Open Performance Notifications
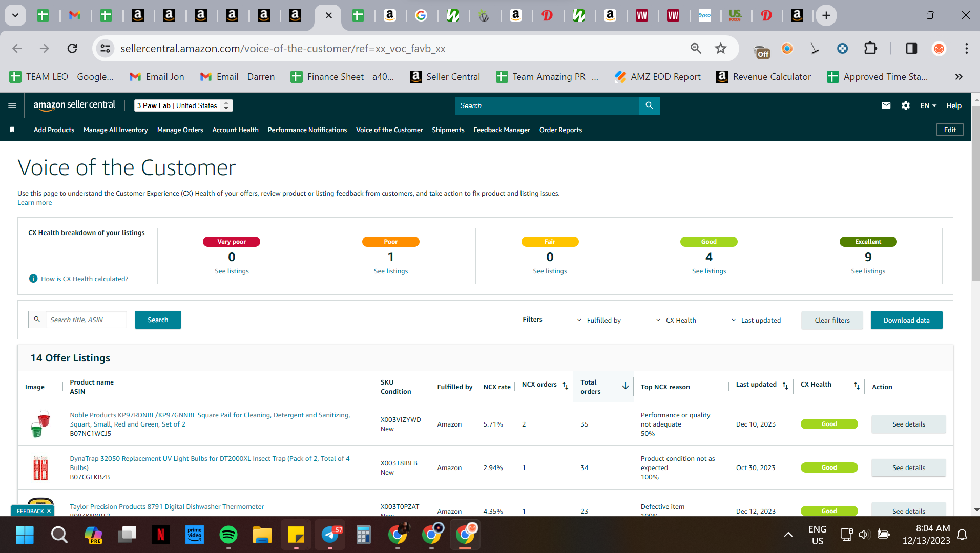This screenshot has height=553, width=980. 307,130
